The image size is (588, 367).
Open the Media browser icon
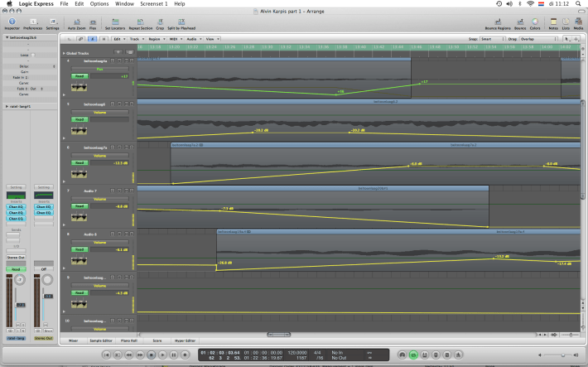[x=578, y=19]
